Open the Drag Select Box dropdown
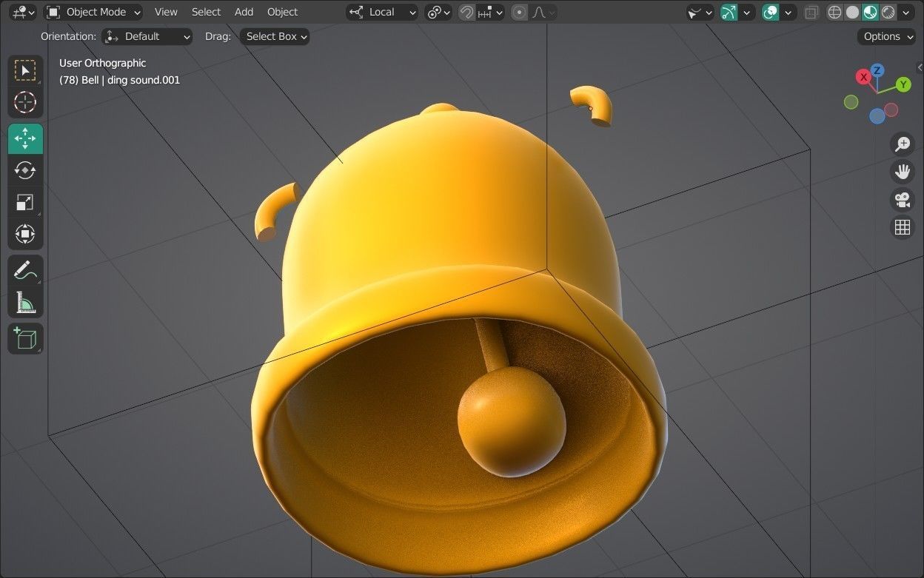This screenshot has height=578, width=924. [x=275, y=36]
